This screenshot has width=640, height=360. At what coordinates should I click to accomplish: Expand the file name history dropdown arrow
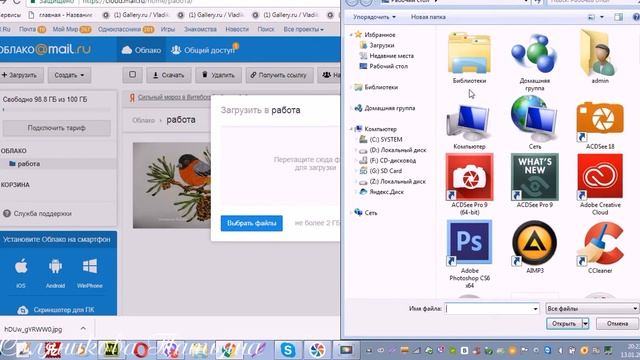click(x=536, y=309)
